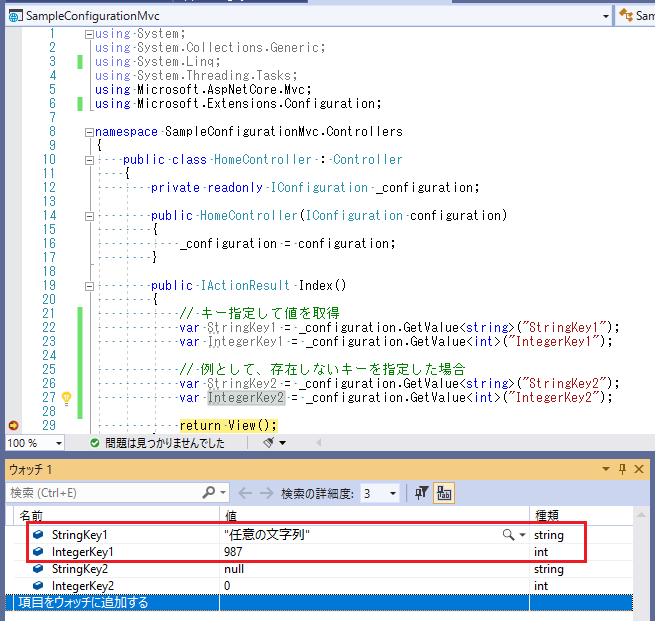The image size is (655, 621).
Task: Open the visualizer dropdown on StringKey1 row
Action: point(522,535)
